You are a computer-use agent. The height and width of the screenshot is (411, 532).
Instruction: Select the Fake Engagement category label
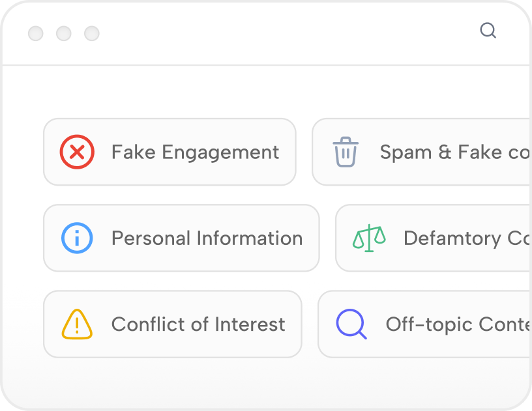coord(195,152)
